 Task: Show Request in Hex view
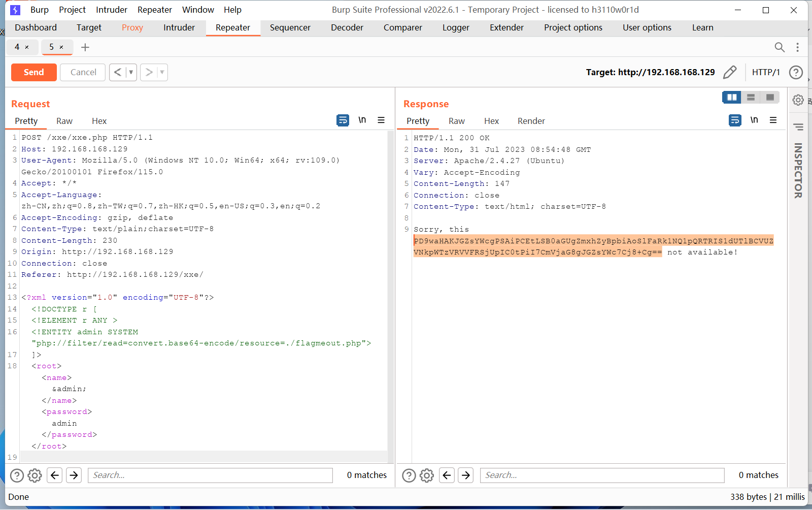[99, 121]
